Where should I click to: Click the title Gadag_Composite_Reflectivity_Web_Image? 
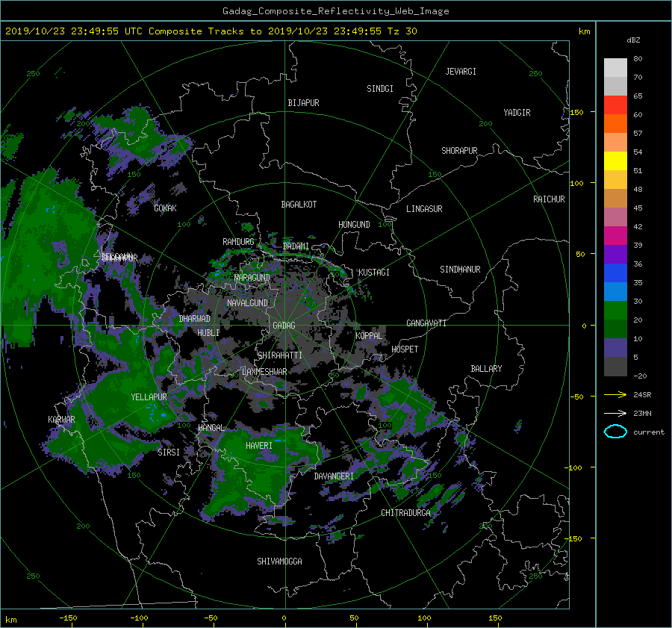pos(335,11)
